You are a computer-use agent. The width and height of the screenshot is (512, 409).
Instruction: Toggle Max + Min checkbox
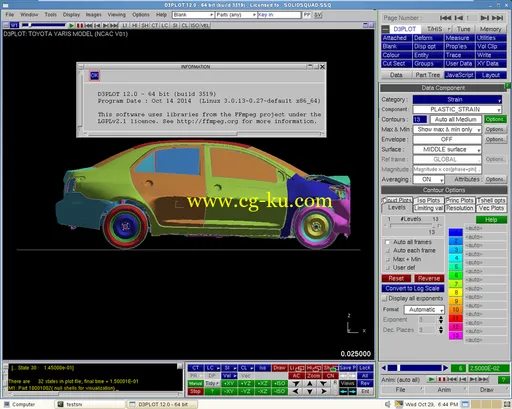click(x=387, y=259)
